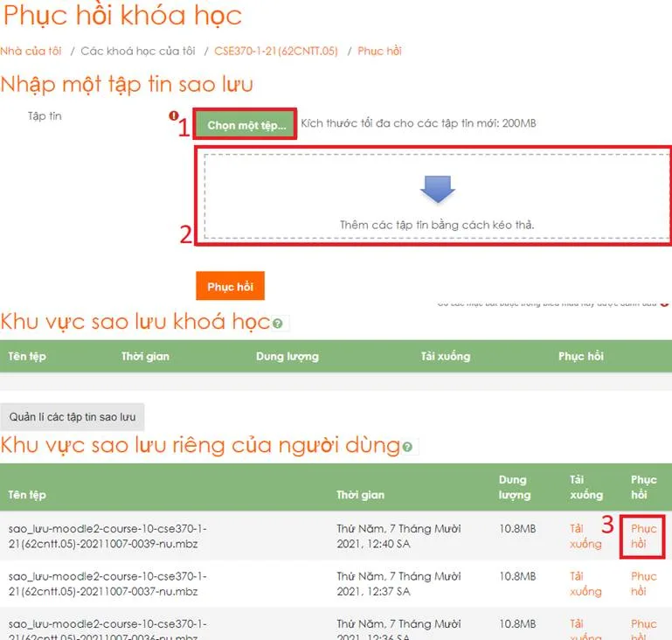The image size is (672, 640).
Task: Download the 20211007-0037 backup file
Action: [x=585, y=584]
